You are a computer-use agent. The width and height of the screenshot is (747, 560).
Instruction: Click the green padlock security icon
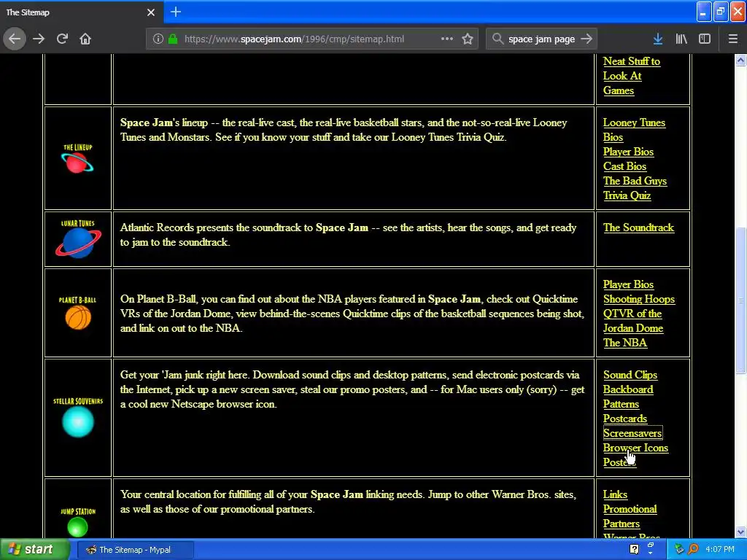173,39
